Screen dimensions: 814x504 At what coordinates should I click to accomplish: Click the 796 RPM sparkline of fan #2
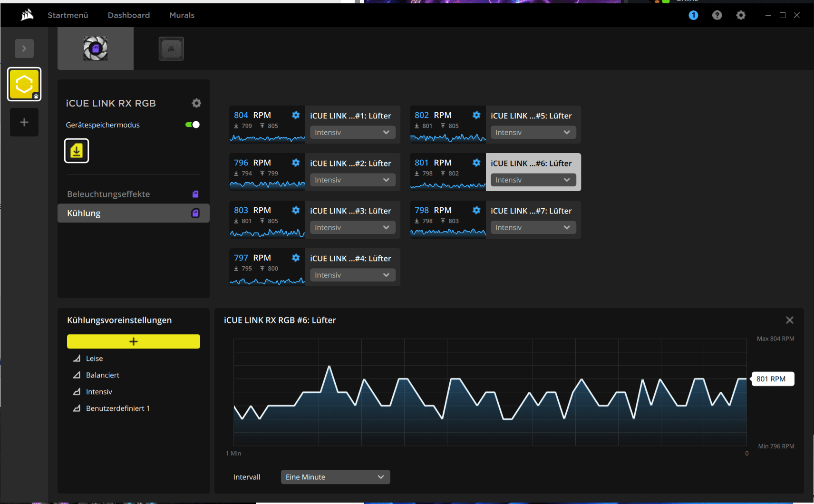(x=267, y=185)
